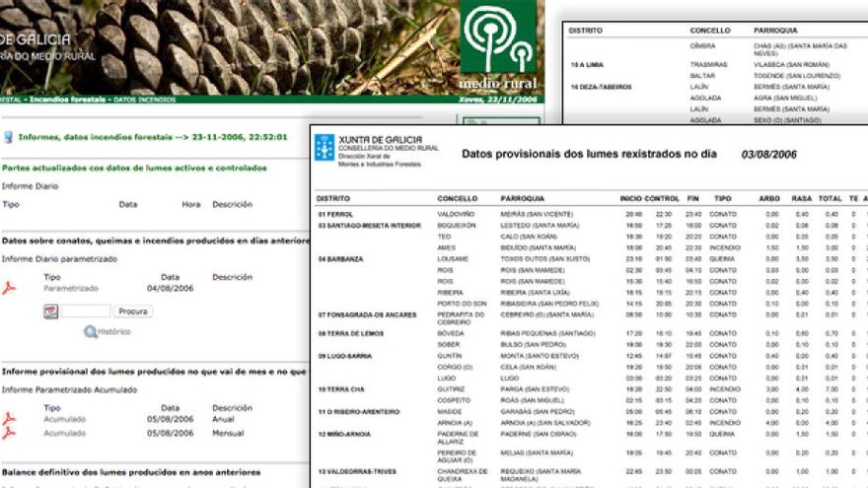Click the DISTRITO column header in the front report

[332, 198]
